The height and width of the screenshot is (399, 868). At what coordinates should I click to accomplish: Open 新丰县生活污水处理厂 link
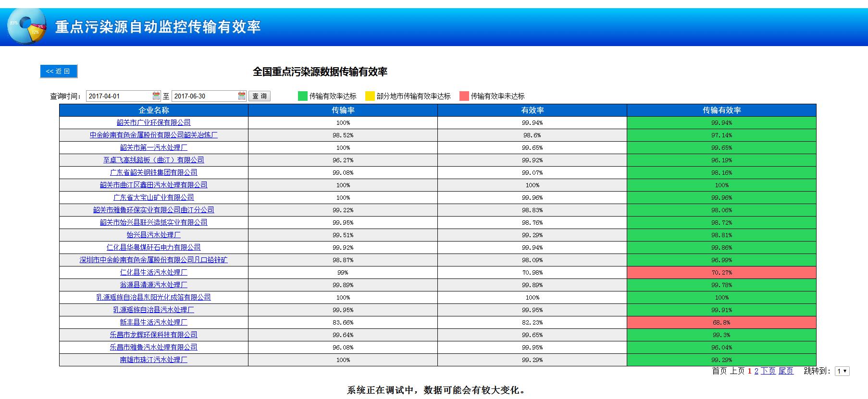coord(154,322)
